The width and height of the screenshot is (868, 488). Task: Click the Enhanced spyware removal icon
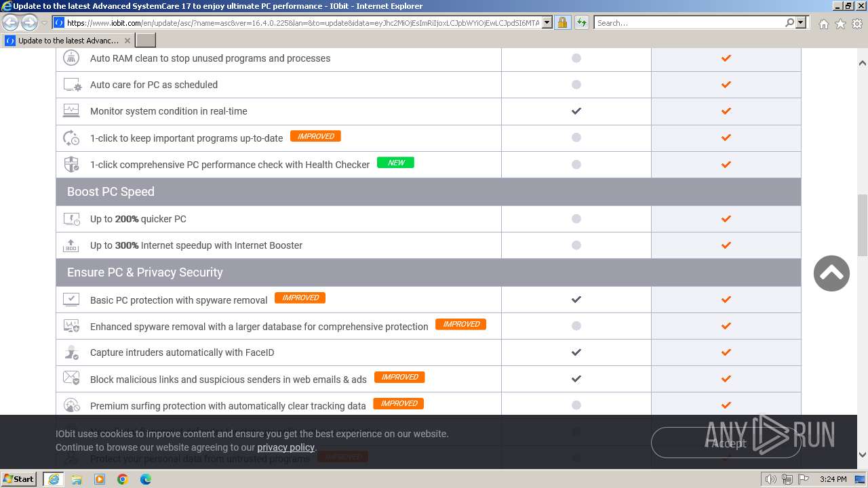pyautogui.click(x=71, y=326)
